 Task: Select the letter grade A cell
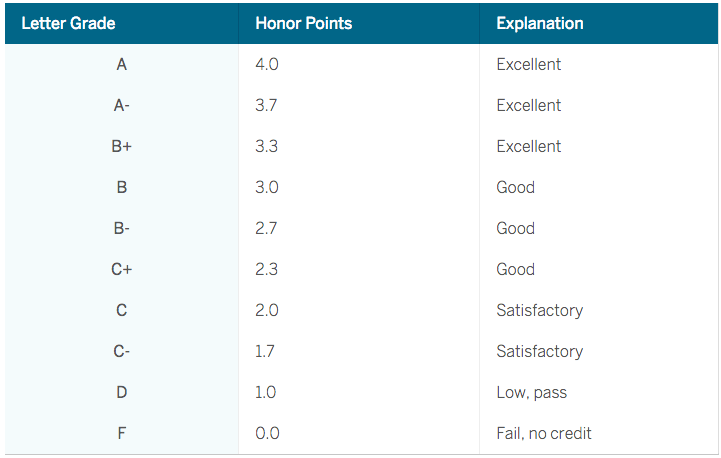point(121,64)
